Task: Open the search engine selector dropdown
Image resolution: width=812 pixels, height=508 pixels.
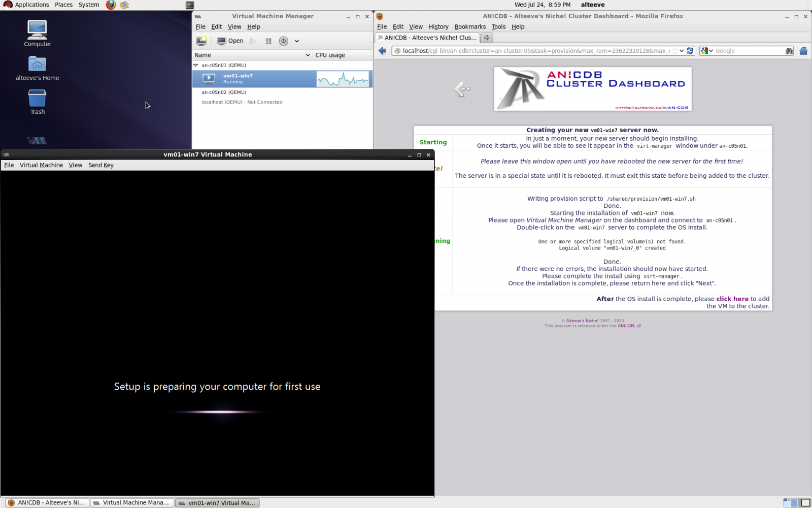Action: (x=707, y=51)
